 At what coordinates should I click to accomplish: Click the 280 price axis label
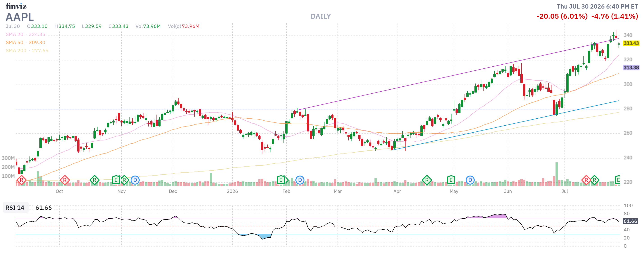(x=628, y=109)
